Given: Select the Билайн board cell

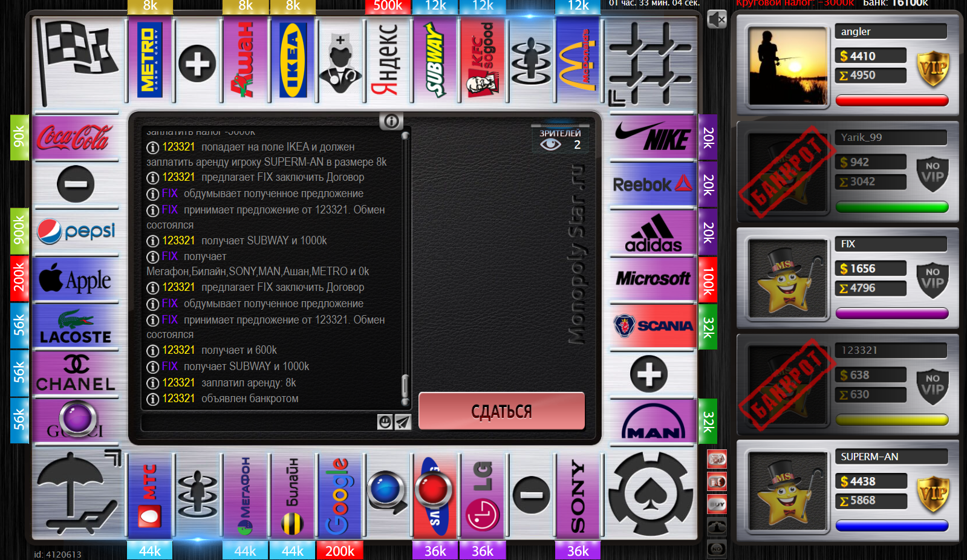Looking at the screenshot, I should (293, 496).
